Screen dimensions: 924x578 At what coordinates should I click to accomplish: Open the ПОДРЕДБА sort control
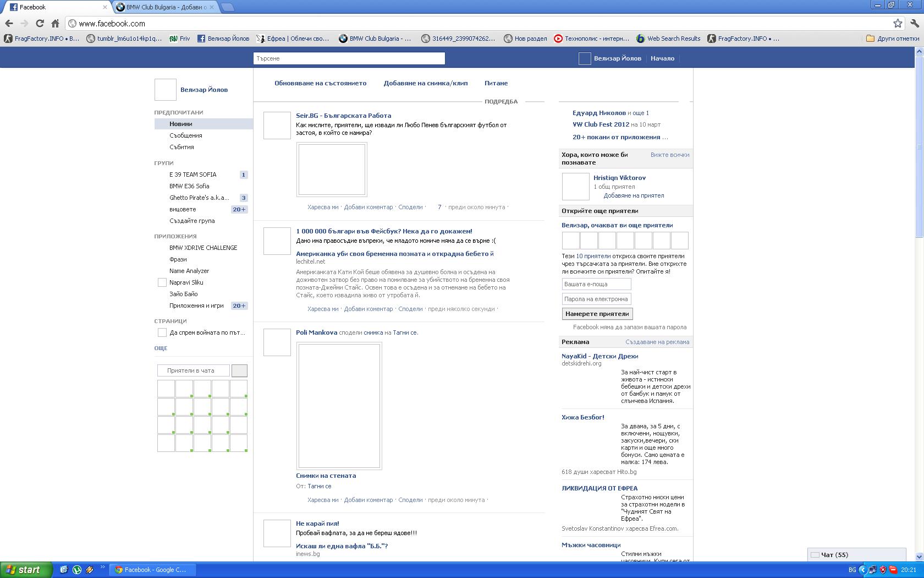[501, 101]
